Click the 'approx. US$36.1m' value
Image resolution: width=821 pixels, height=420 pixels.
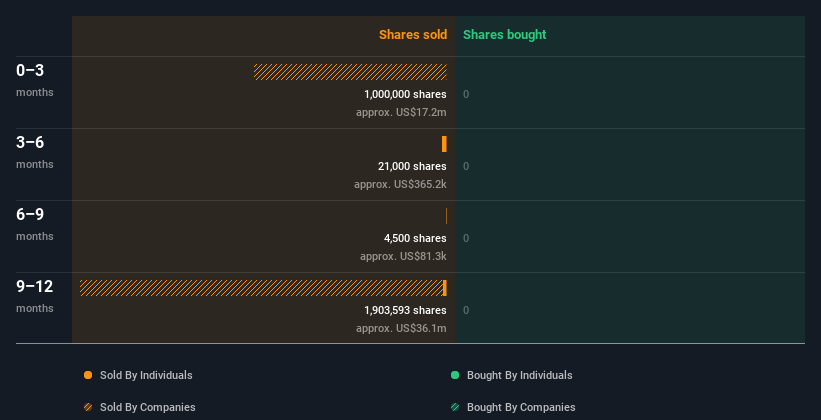[401, 328]
